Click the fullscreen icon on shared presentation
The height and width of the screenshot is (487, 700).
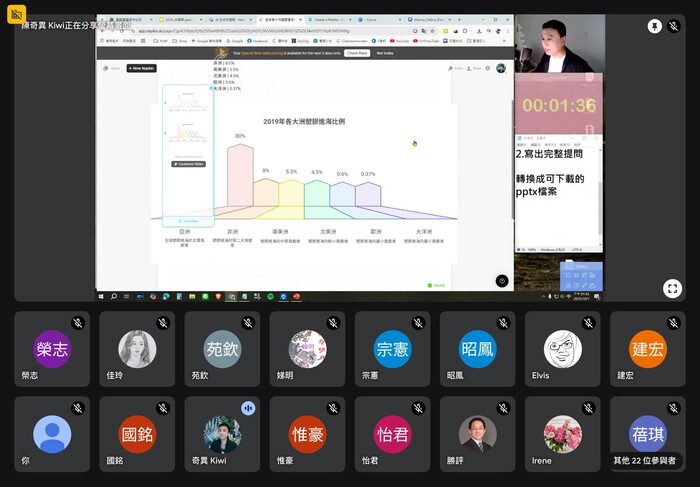673,288
